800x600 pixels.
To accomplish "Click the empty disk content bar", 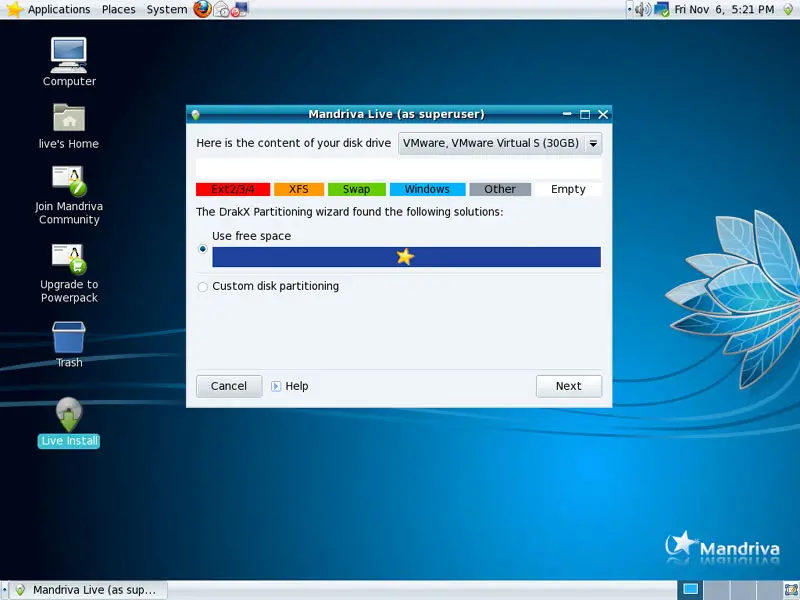I will tap(399, 168).
